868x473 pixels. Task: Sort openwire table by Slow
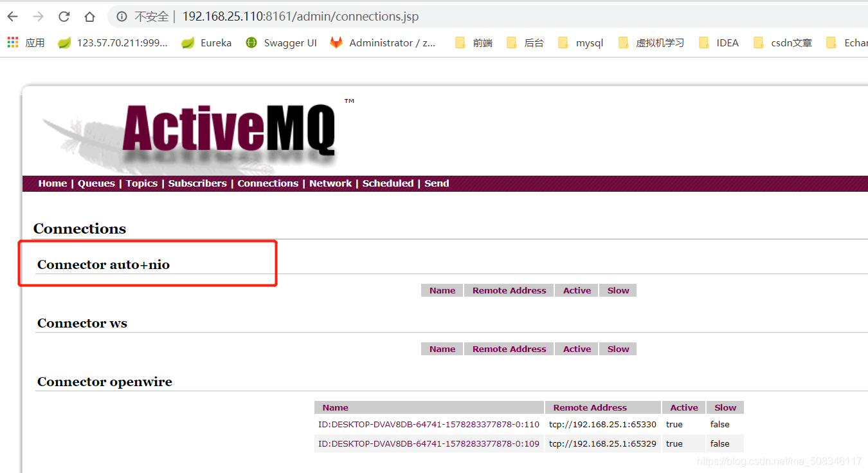[725, 408]
